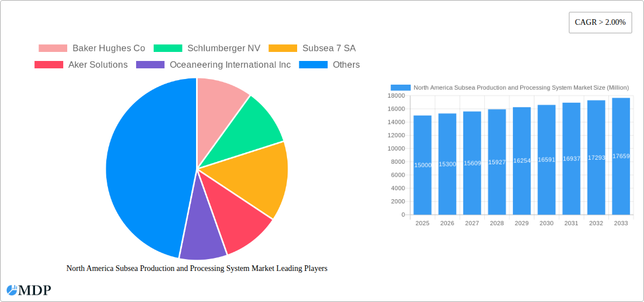Image resolution: width=644 pixels, height=302 pixels.
Task: Click the 2025 bar showing 15000
Action: point(422,165)
